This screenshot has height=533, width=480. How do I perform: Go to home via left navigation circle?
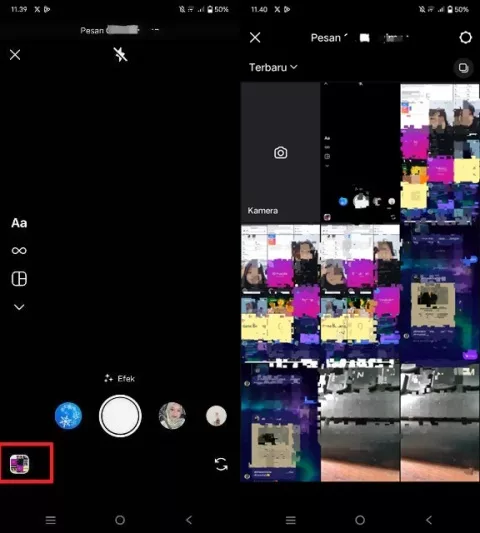click(x=120, y=520)
